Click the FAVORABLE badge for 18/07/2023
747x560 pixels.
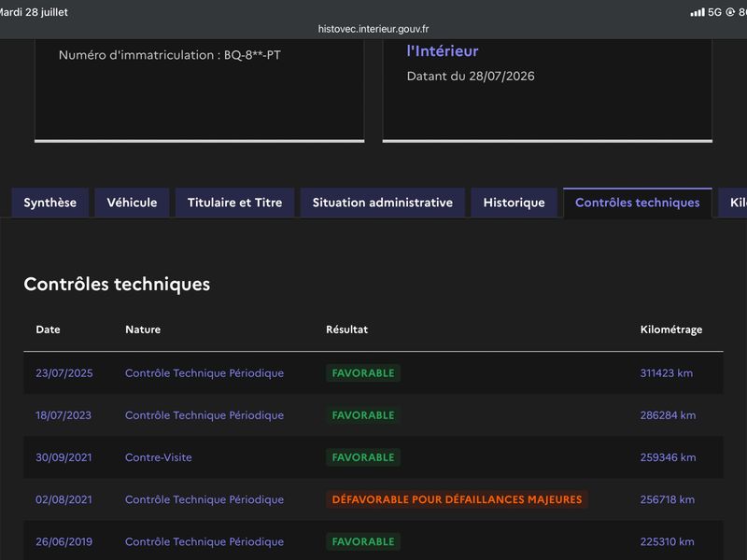point(363,415)
